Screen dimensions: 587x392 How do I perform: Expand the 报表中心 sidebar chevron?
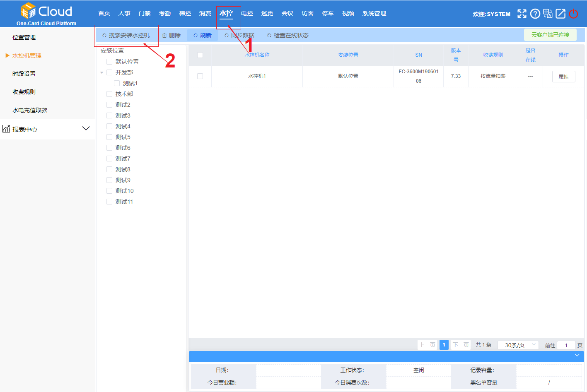pos(86,128)
